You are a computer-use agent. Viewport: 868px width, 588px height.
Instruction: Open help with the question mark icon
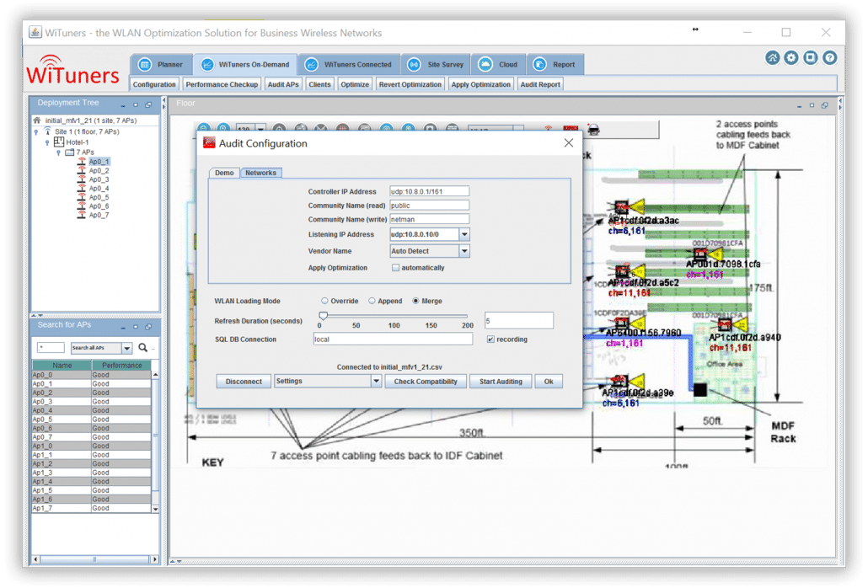829,57
